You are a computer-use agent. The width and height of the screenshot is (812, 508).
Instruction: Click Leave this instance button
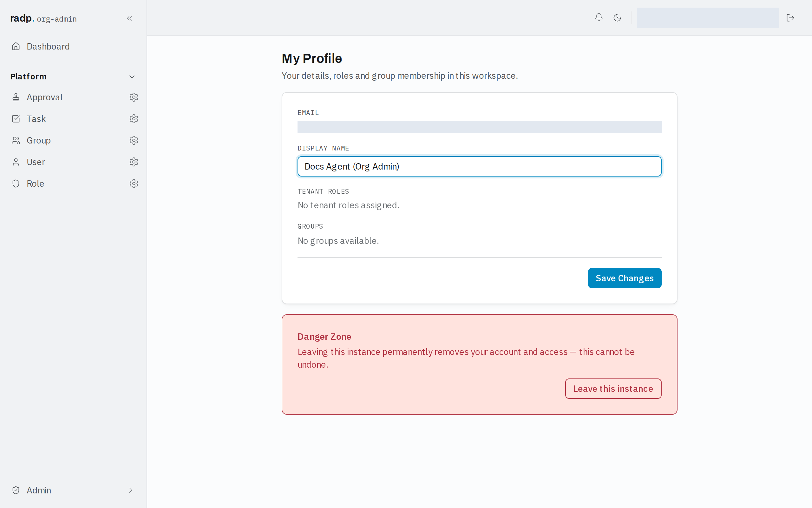[613, 388]
